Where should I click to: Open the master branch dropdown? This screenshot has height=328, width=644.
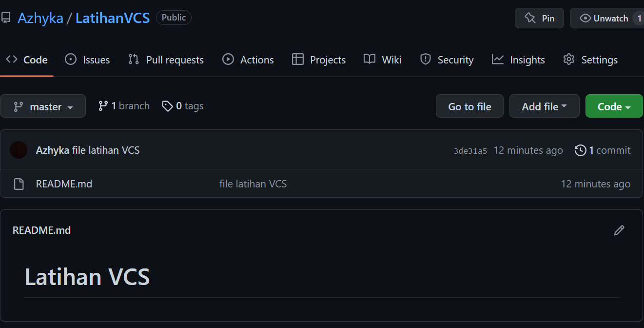[43, 106]
